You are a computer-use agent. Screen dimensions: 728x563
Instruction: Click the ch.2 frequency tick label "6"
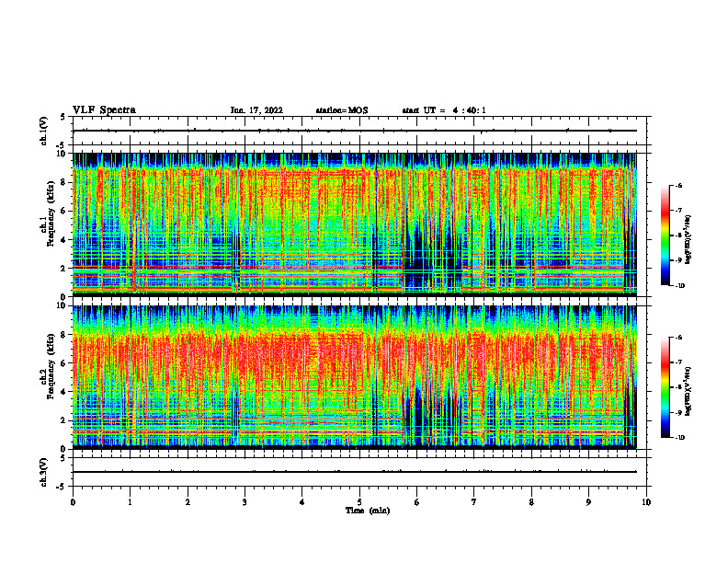click(x=64, y=363)
